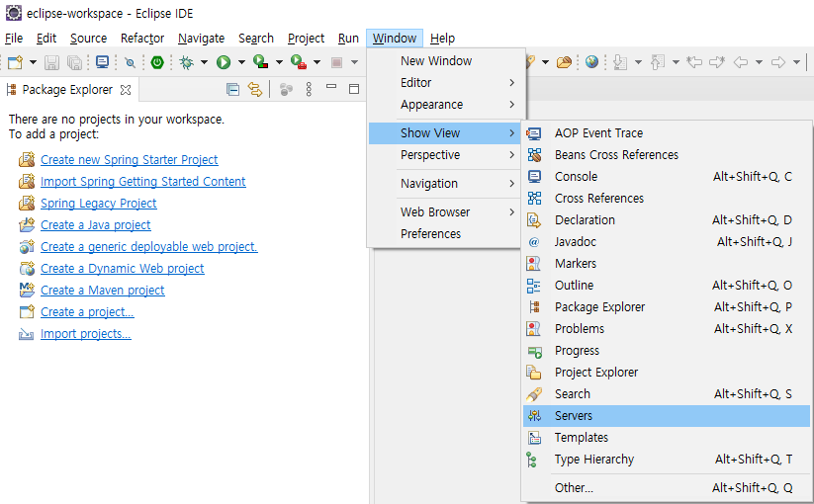This screenshot has width=814, height=504.
Task: Open the console monitor toolbar icon
Action: click(x=102, y=62)
